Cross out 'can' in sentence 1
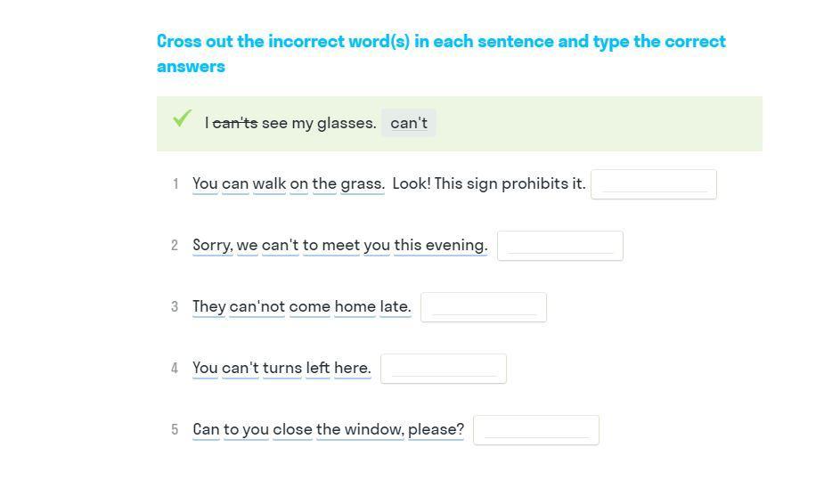Viewport: 824px width, 504px height. 235,184
